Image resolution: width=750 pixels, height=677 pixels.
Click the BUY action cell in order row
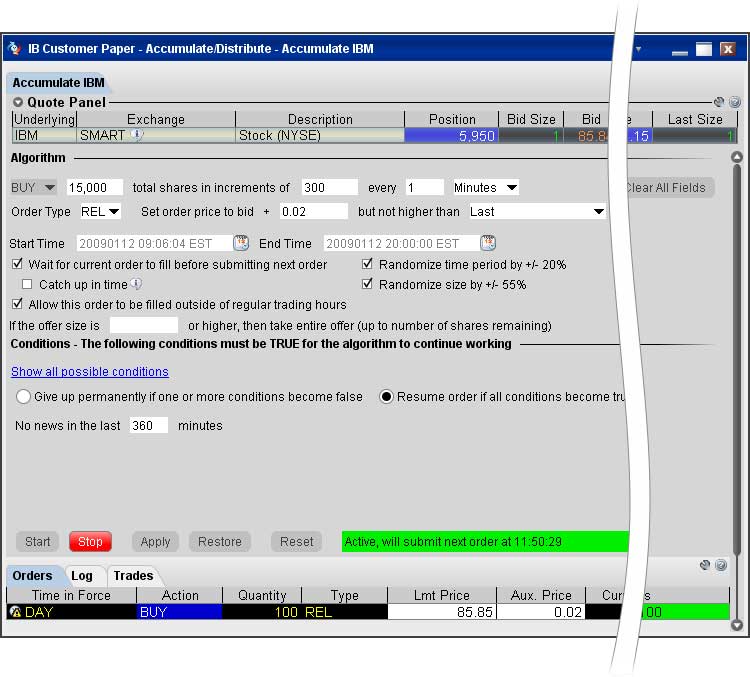tap(179, 612)
